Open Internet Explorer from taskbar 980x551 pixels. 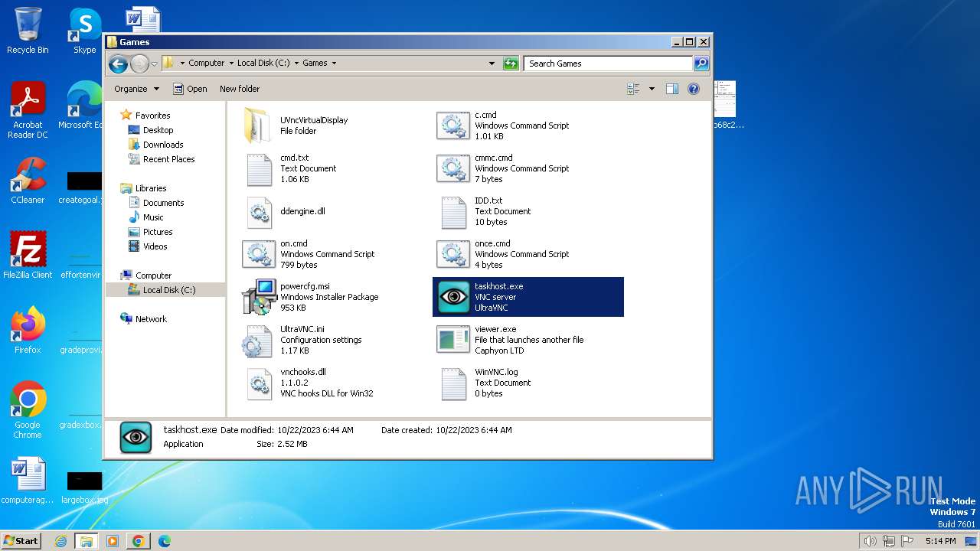(x=61, y=541)
